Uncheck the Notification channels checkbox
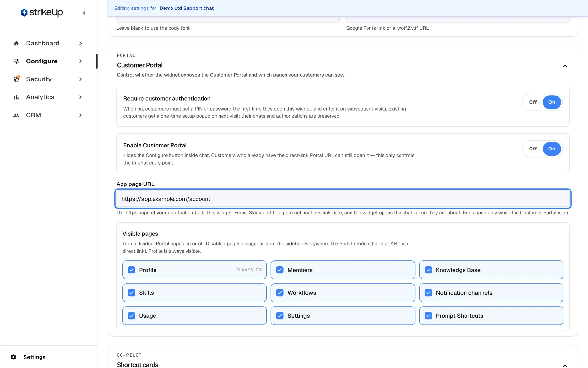The image size is (588, 368). coord(428,293)
